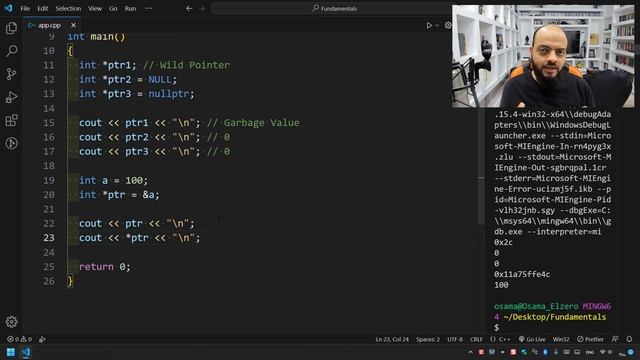Go back with the left arrow
Screen dimensions: 640x360
189,8
